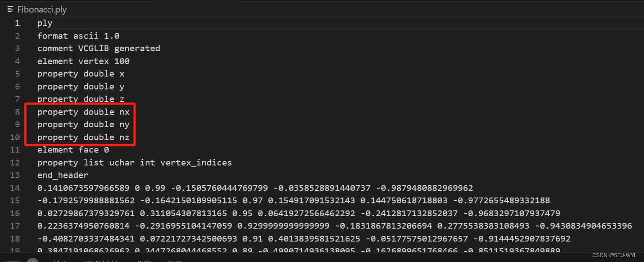Click the Fibonacci.ply breadcrumb label
This screenshot has height=262, width=644.
[42, 9]
